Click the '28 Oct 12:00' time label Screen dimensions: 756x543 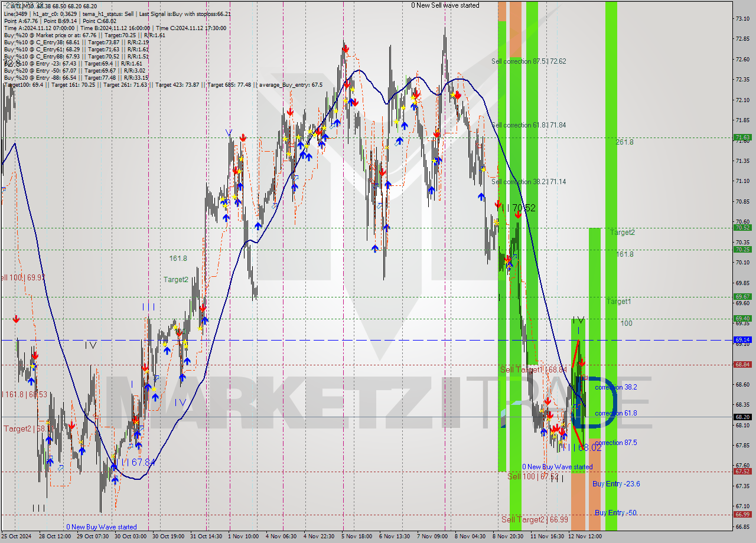point(56,537)
